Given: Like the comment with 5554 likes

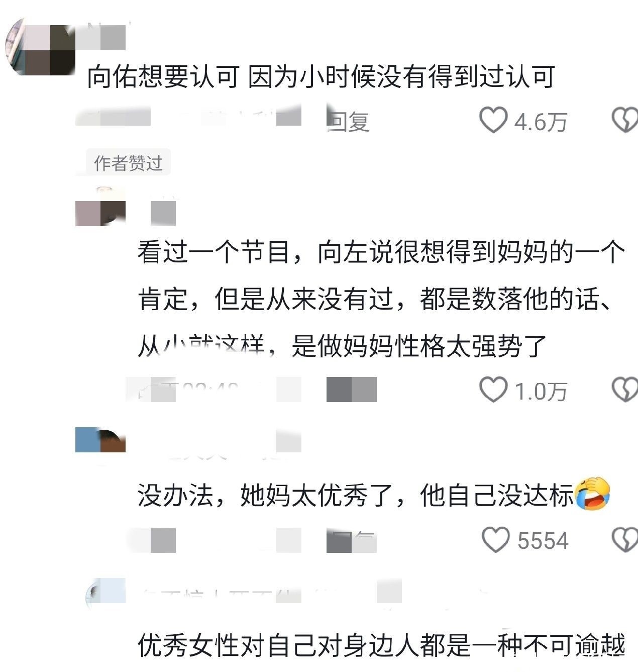Looking at the screenshot, I should 495,540.
